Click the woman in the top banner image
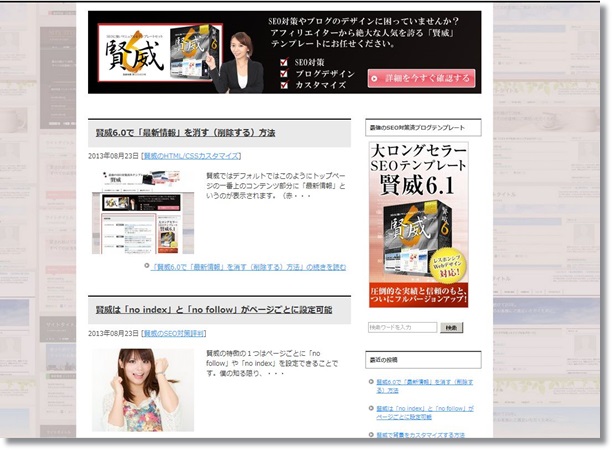This screenshot has width=612, height=450. (237, 62)
